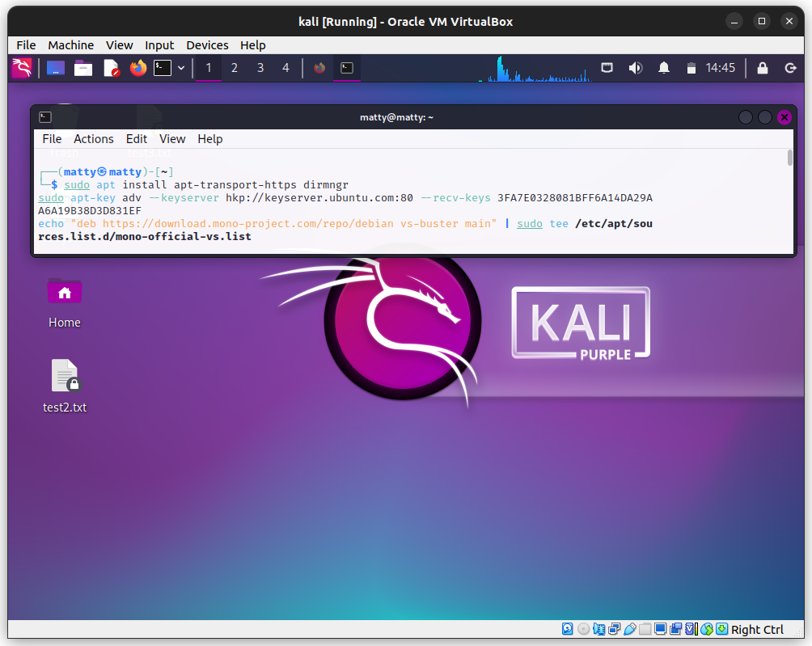Click the mouse integration status icon
812x646 pixels.
[707, 629]
